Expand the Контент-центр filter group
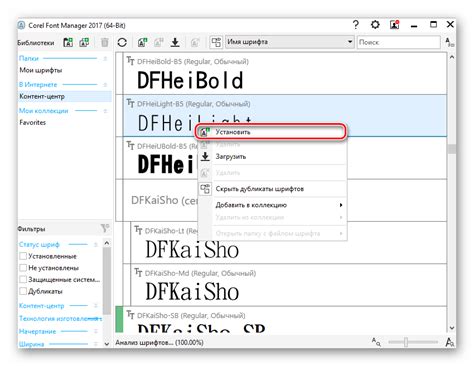474x366 pixels. click(96, 306)
